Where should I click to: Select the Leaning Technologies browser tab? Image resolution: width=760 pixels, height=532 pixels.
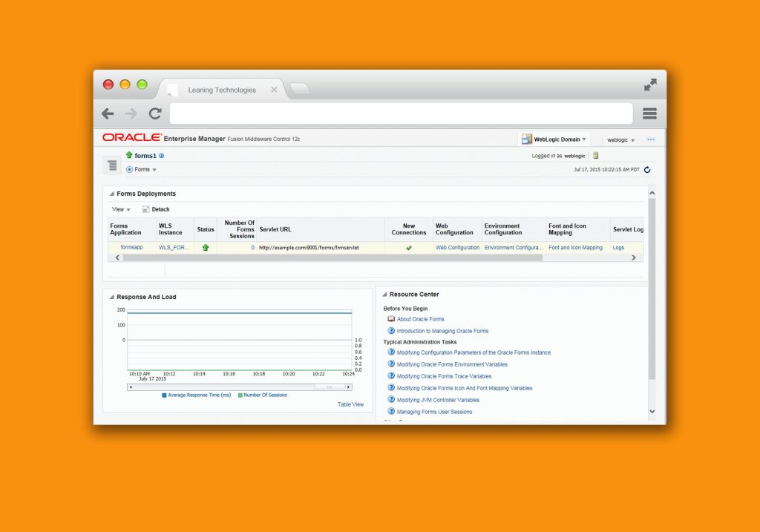[x=221, y=89]
